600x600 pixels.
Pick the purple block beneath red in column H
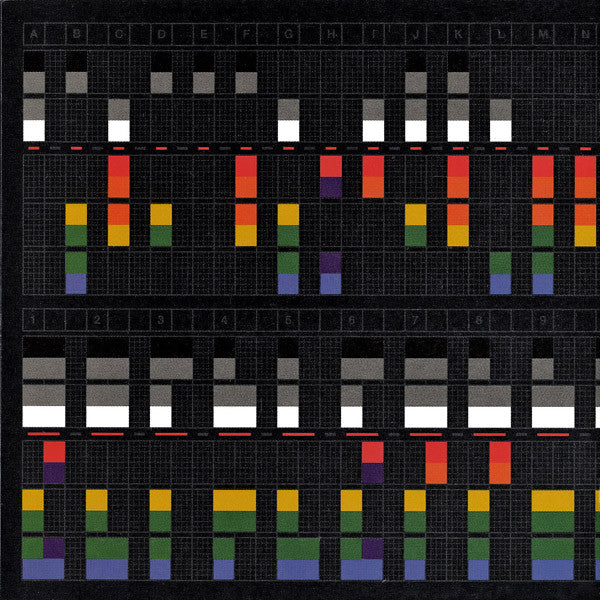click(x=331, y=187)
